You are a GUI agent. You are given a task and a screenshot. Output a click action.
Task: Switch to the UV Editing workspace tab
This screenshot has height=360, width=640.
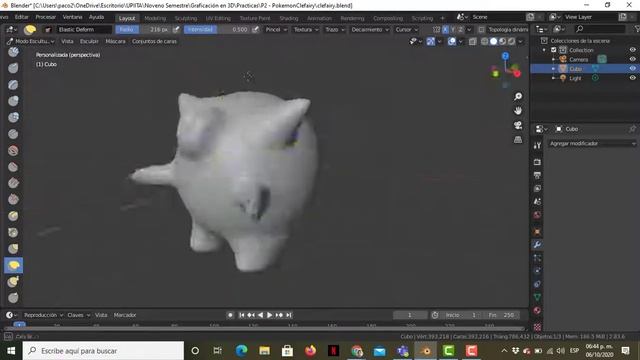pos(218,18)
